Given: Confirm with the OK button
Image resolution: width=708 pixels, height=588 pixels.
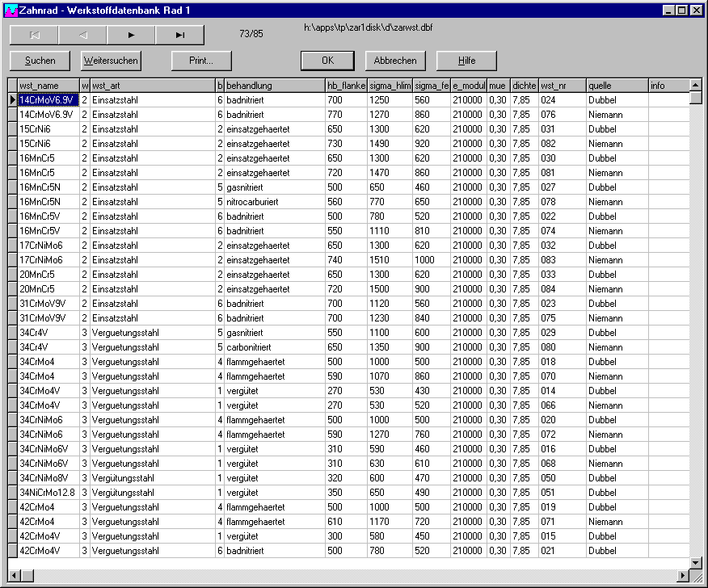Looking at the screenshot, I should (x=328, y=61).
